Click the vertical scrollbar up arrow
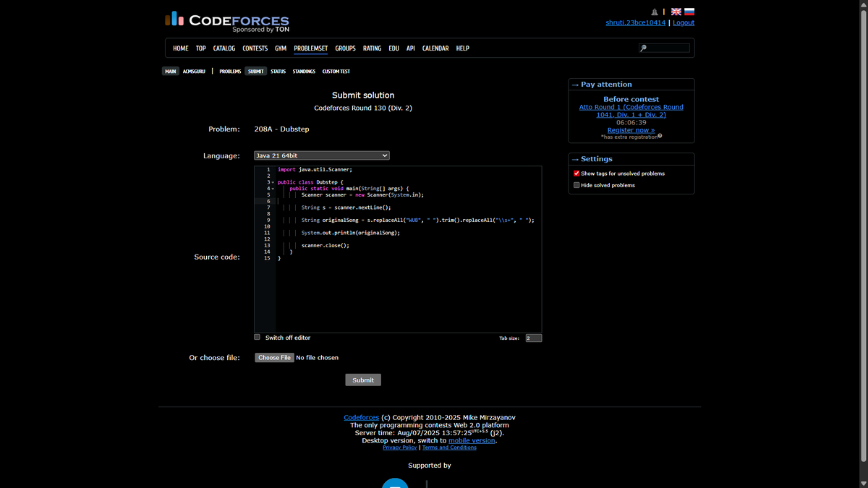868x488 pixels. 863,4
